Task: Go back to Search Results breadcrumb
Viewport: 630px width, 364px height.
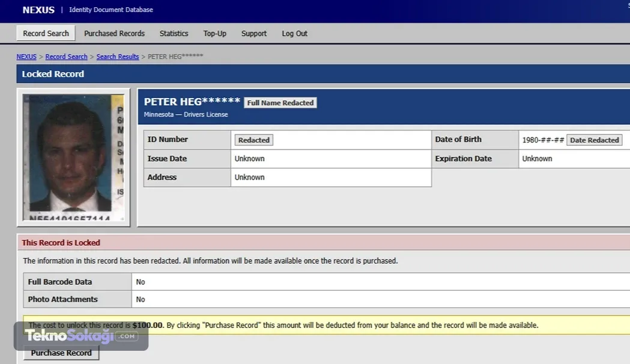Action: [x=118, y=56]
